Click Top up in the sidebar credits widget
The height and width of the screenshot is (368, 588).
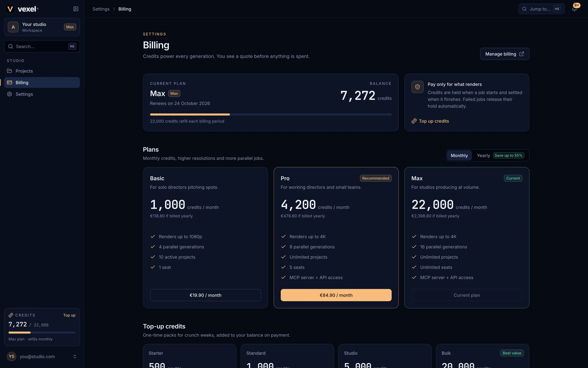pos(69,315)
